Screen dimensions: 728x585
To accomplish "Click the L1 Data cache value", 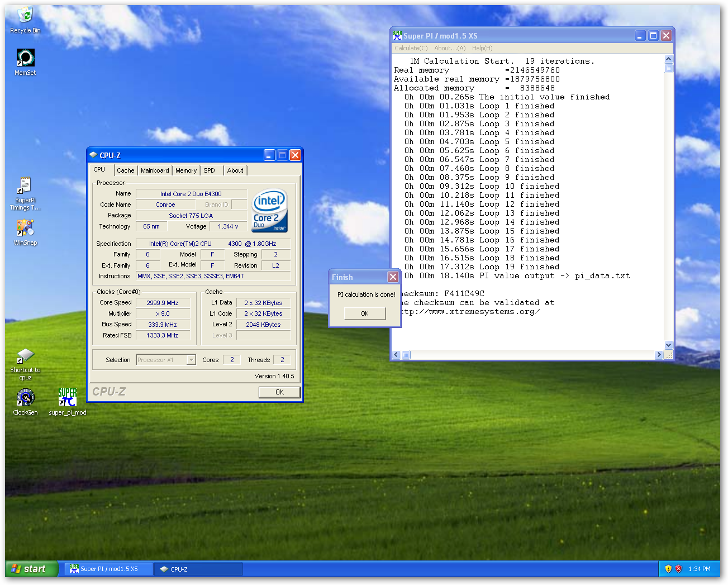I will [x=263, y=303].
